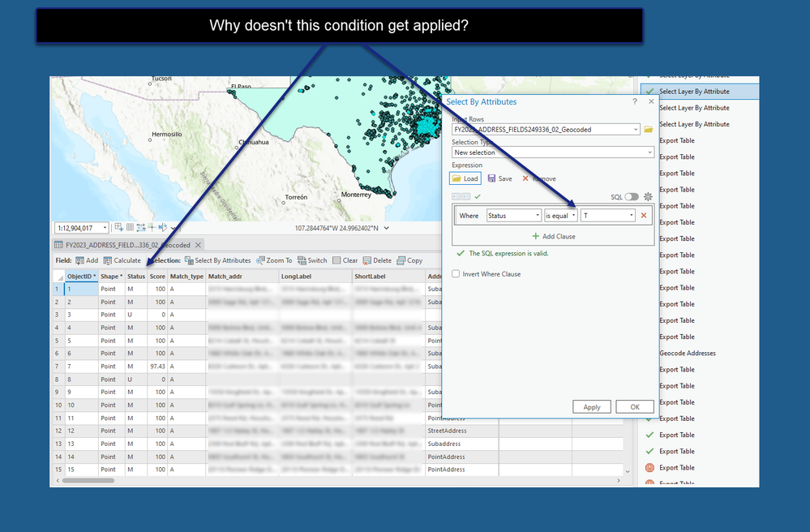Screen dimensions: 810x532
Task: Click the Hermosillo label on the map
Action: [x=167, y=135]
